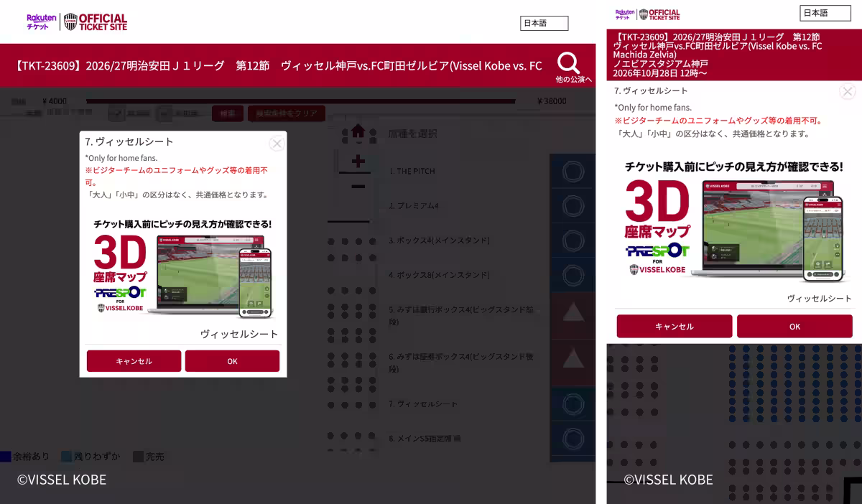
Task: Zoom in the seat map with plus icon
Action: [x=358, y=162]
